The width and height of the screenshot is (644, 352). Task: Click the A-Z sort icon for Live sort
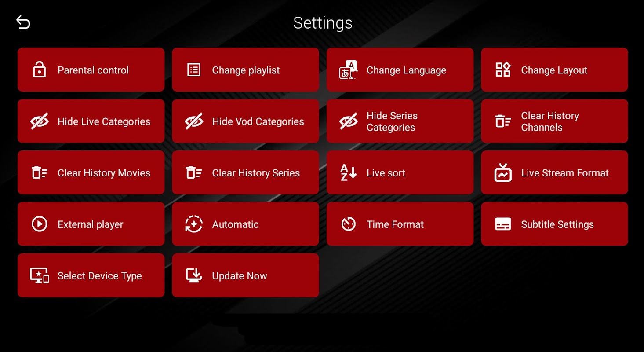pyautogui.click(x=349, y=172)
